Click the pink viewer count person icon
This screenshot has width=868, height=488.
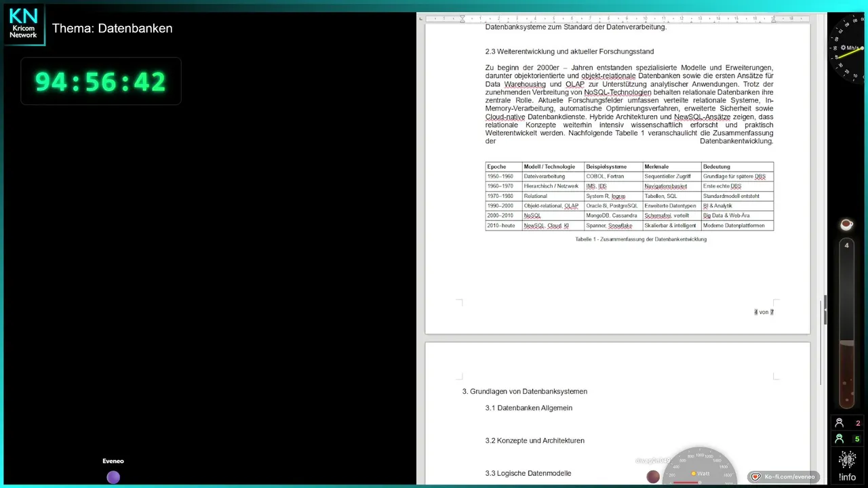tap(839, 423)
